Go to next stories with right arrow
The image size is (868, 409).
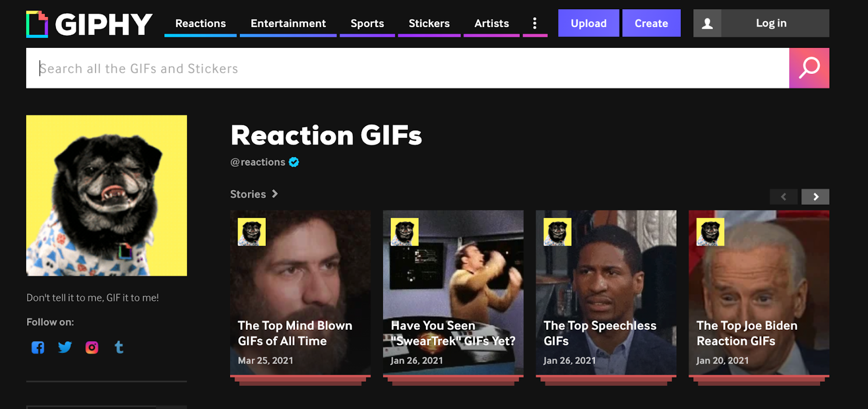click(815, 197)
